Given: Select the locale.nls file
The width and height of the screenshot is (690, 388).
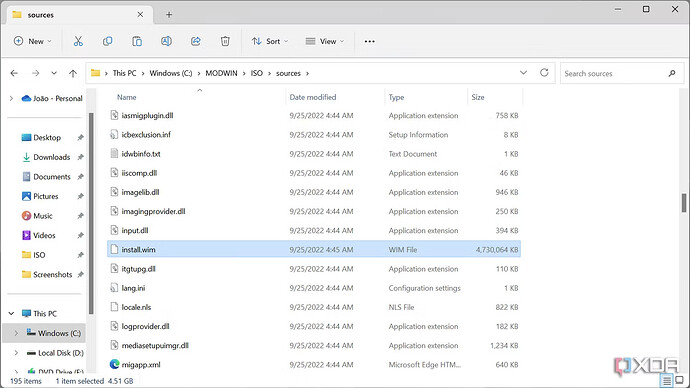Looking at the screenshot, I should click(x=314, y=307).
